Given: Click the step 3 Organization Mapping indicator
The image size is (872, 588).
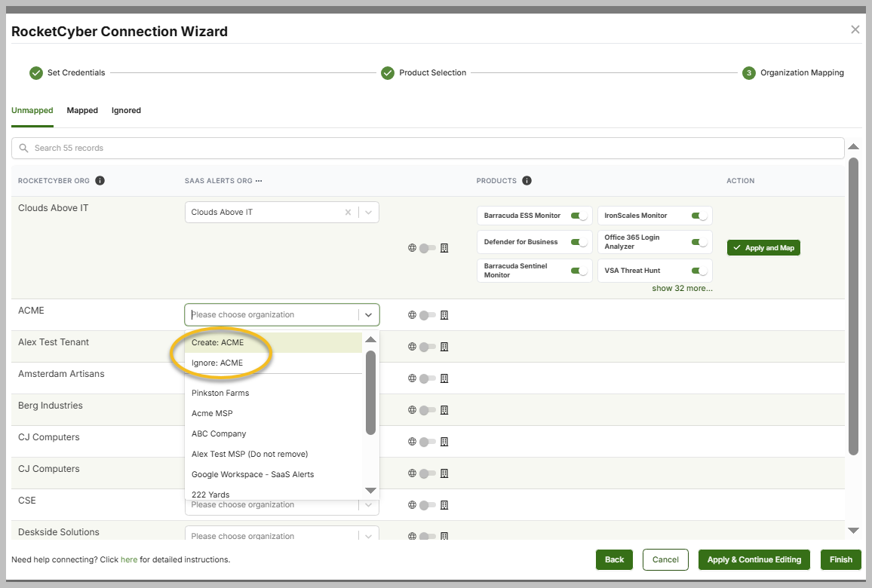Looking at the screenshot, I should click(749, 73).
